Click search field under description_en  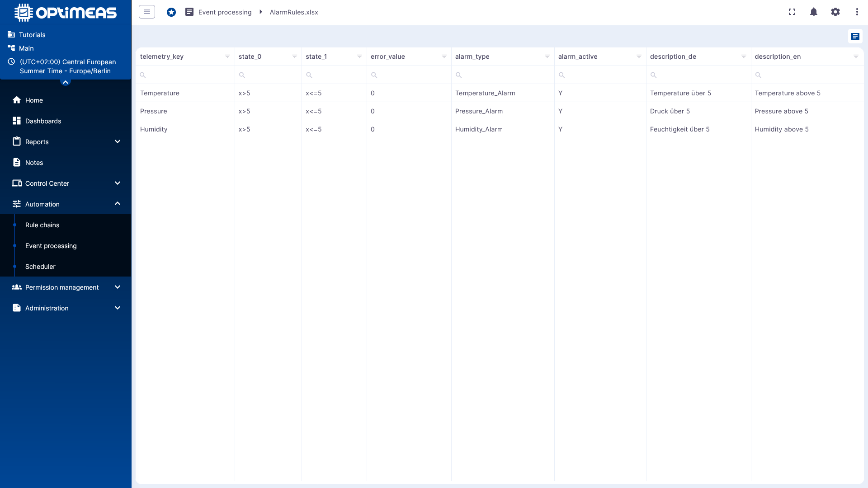pyautogui.click(x=807, y=75)
